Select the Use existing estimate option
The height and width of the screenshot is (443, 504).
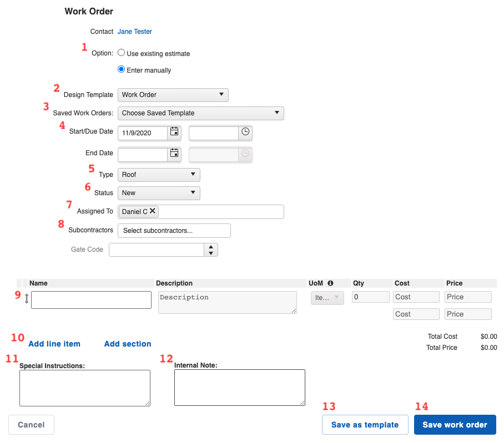coord(121,53)
